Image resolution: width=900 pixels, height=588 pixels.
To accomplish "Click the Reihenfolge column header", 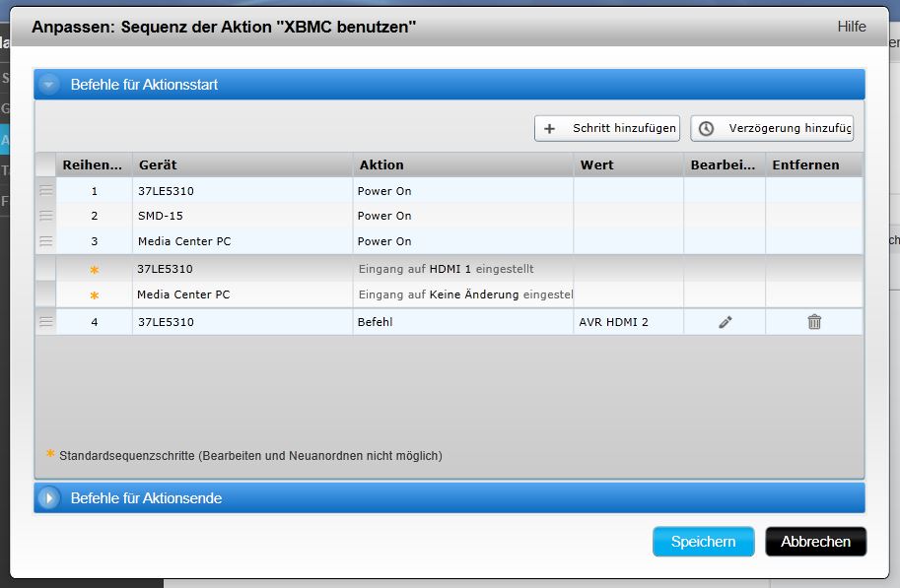I will tap(93, 165).
